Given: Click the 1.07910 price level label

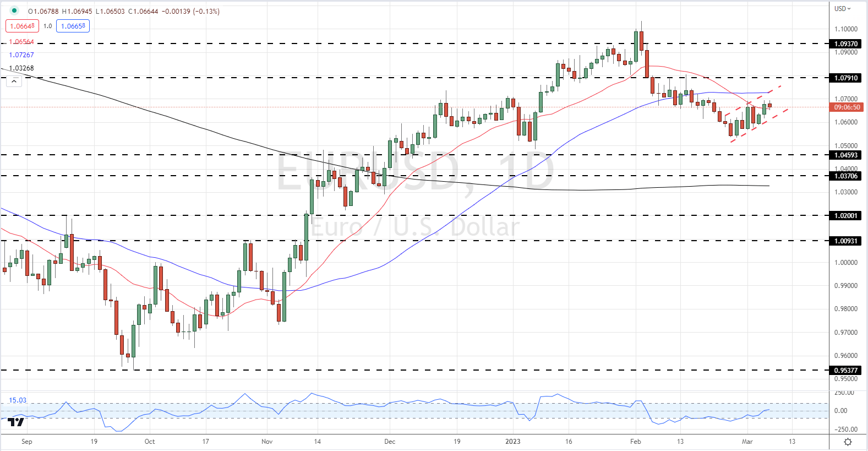Looking at the screenshot, I should coord(845,78).
